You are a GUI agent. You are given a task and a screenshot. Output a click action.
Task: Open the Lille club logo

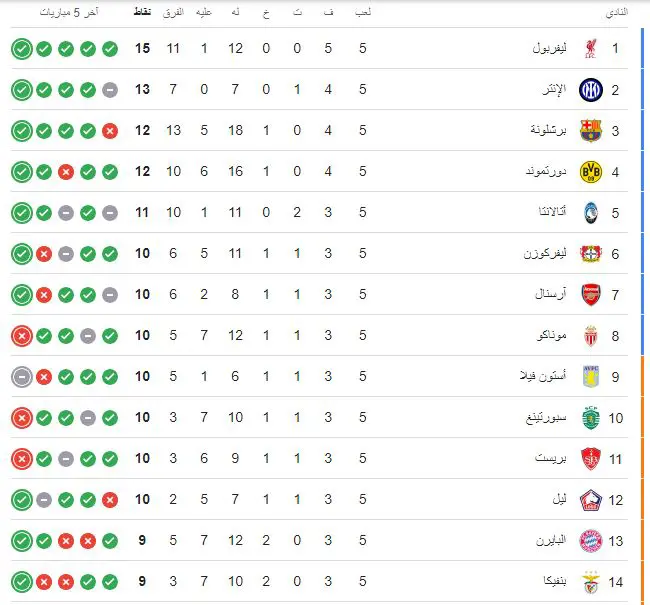click(x=591, y=500)
